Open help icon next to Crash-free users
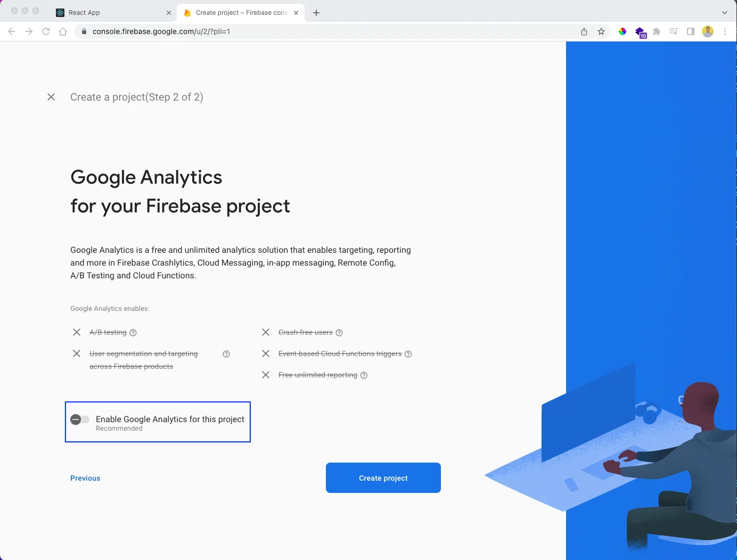 coord(339,333)
